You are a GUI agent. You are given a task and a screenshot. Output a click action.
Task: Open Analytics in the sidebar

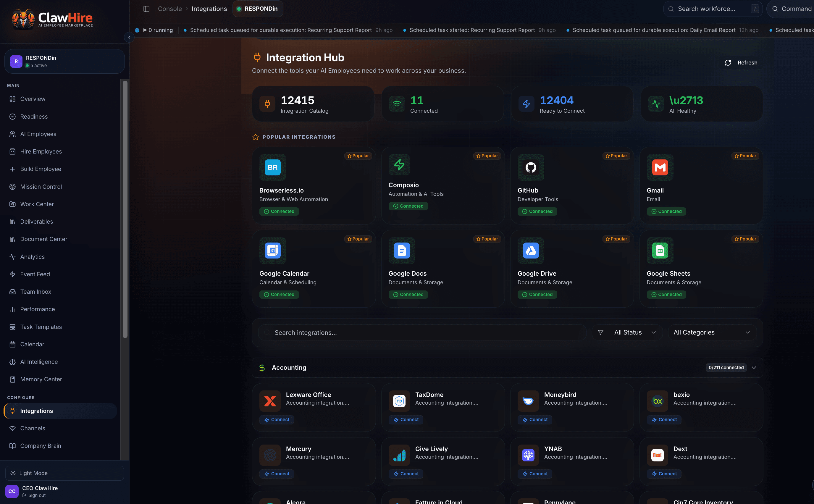pos(60,257)
